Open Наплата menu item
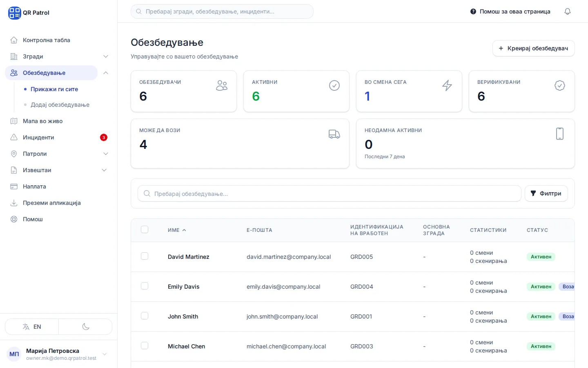Image resolution: width=588 pixels, height=368 pixels. coord(58,186)
